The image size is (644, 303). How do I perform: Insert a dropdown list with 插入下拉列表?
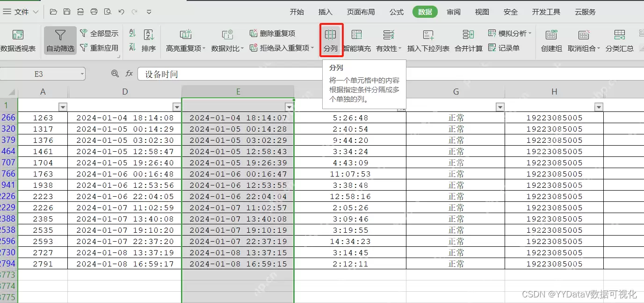tap(428, 41)
